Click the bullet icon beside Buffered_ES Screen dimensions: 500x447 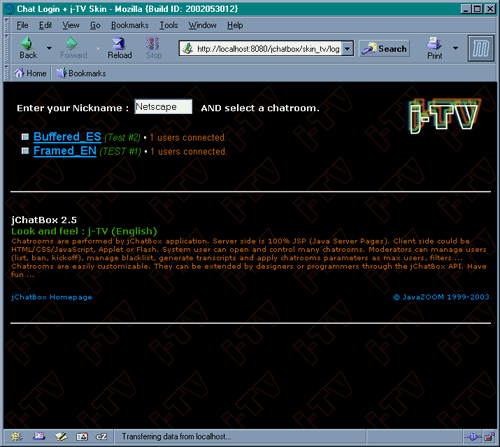coord(25,137)
